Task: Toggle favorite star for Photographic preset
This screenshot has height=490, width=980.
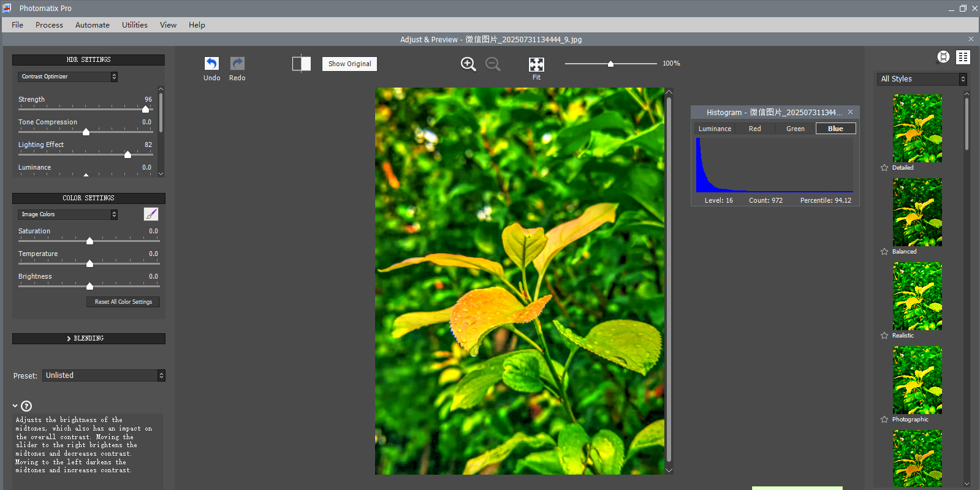Action: click(x=884, y=420)
